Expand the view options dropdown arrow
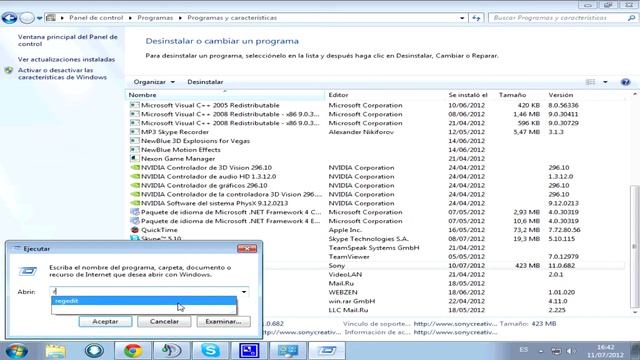This screenshot has height=360, width=640. [x=605, y=82]
